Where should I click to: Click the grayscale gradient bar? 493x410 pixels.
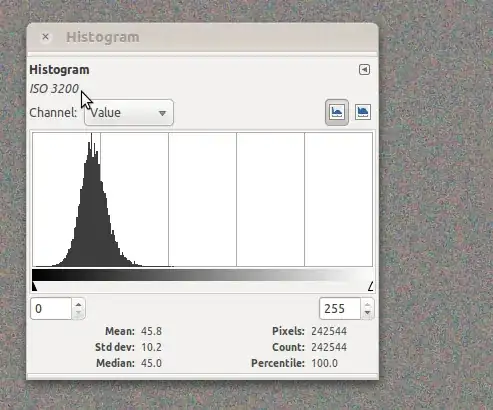[x=203, y=275]
